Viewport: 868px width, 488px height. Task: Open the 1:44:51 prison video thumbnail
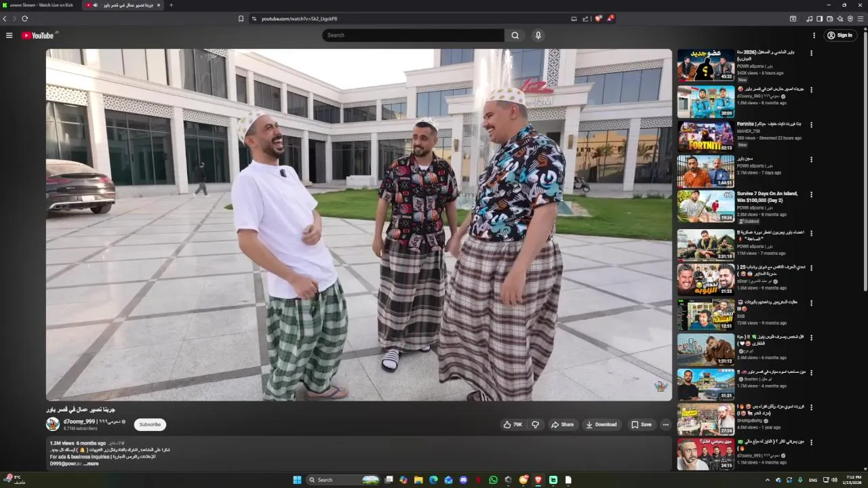(x=705, y=171)
